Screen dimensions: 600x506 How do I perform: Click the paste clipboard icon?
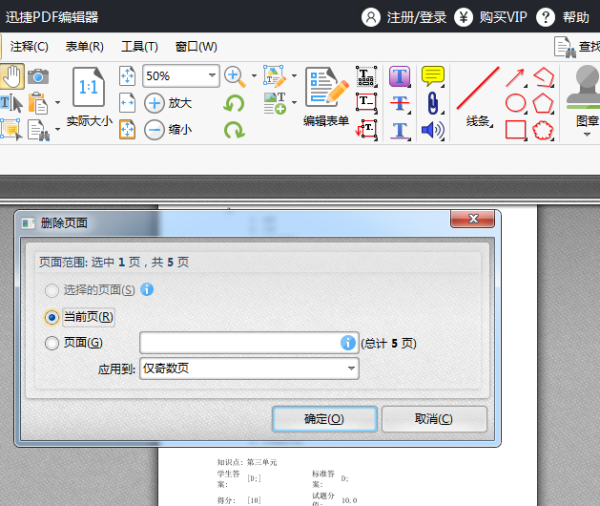(x=38, y=103)
